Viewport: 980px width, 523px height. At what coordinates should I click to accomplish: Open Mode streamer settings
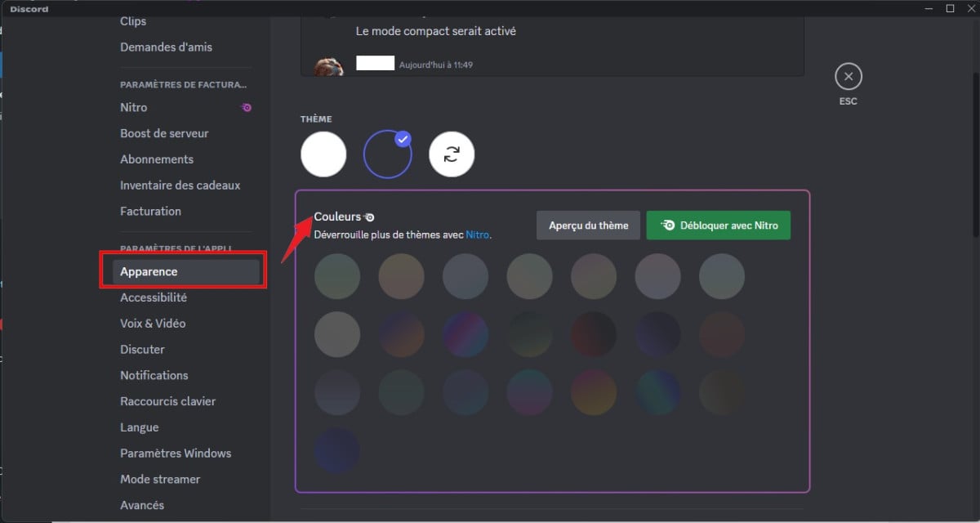click(x=160, y=479)
